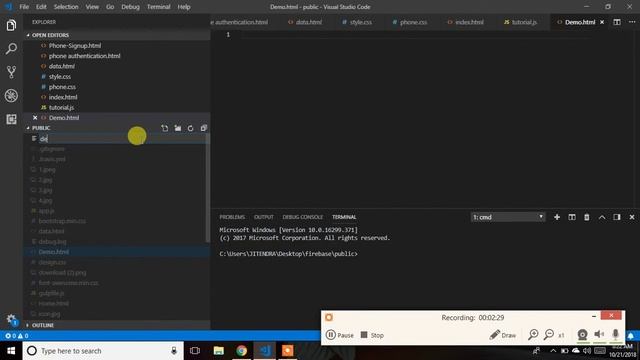Click New Folder icon in PUBLIC header

[178, 128]
